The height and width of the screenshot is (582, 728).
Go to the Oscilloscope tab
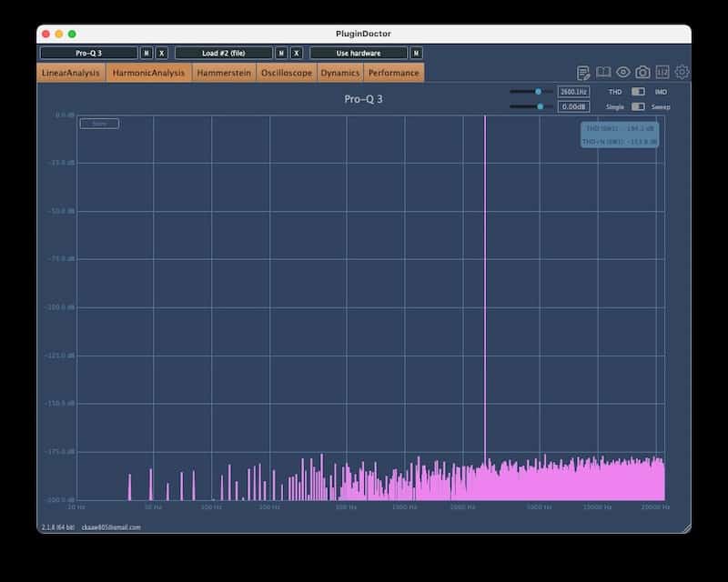287,73
